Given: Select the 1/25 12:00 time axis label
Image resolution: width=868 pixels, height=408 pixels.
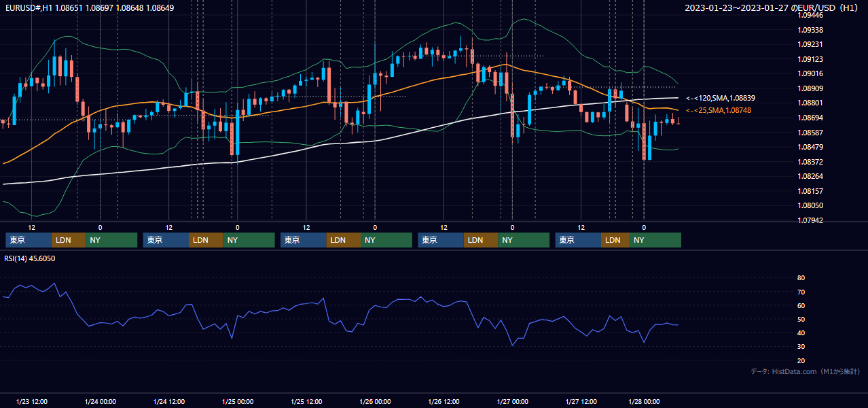Looking at the screenshot, I should click(306, 401).
